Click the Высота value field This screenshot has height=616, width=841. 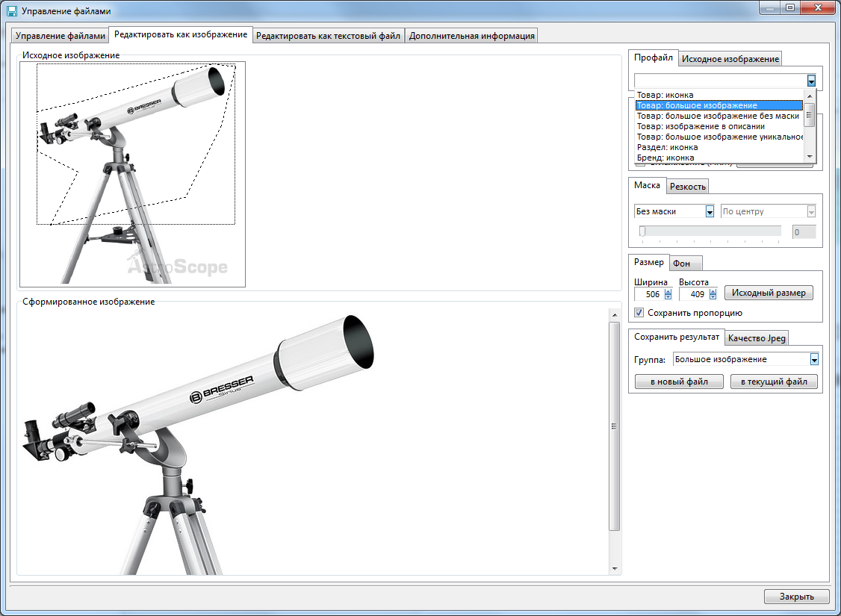pyautogui.click(x=694, y=294)
